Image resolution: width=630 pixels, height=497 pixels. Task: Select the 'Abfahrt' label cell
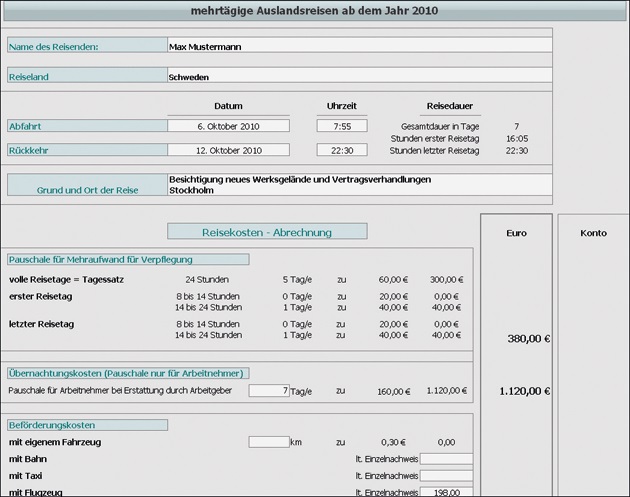pyautogui.click(x=87, y=126)
